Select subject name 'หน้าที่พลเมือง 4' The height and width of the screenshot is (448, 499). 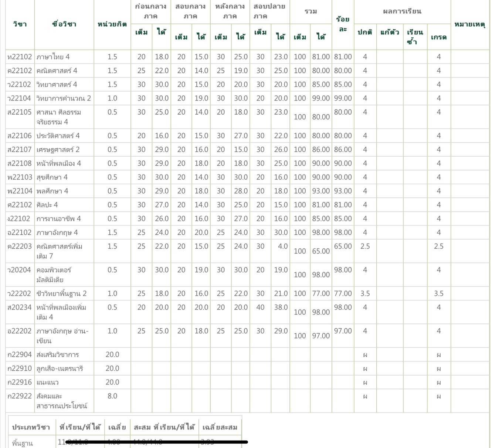coord(59,163)
